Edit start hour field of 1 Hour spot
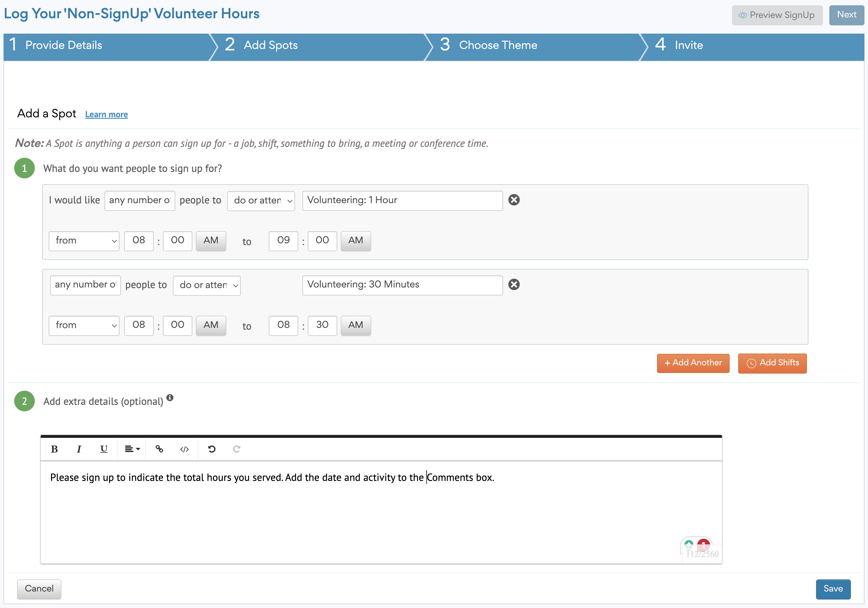Image resolution: width=868 pixels, height=608 pixels. click(x=139, y=241)
